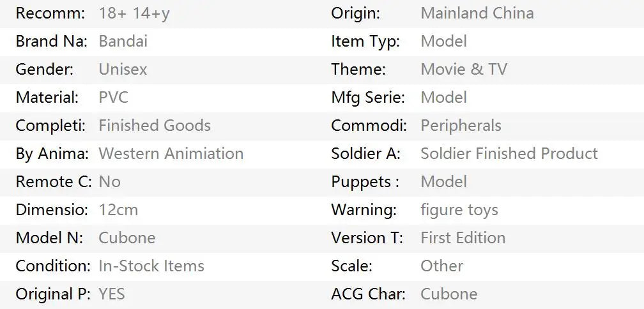The height and width of the screenshot is (309, 644).
Task: Select the Theme value Movie & TV
Action: click(463, 70)
